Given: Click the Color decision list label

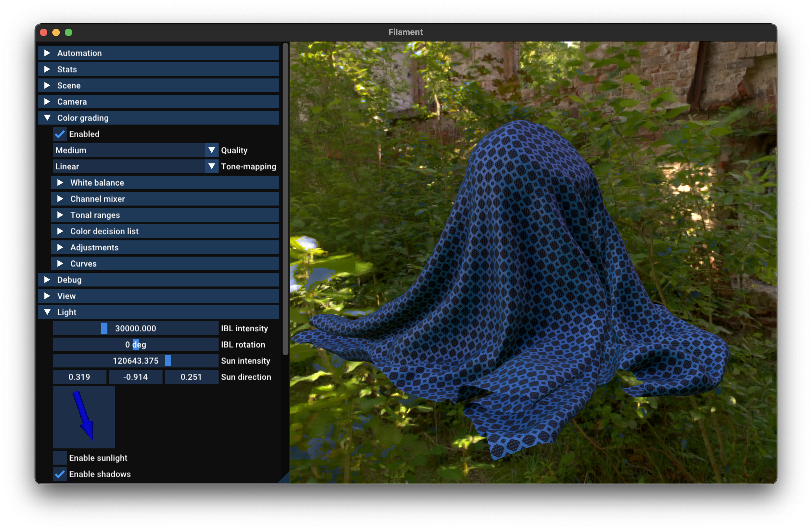Looking at the screenshot, I should coord(104,231).
